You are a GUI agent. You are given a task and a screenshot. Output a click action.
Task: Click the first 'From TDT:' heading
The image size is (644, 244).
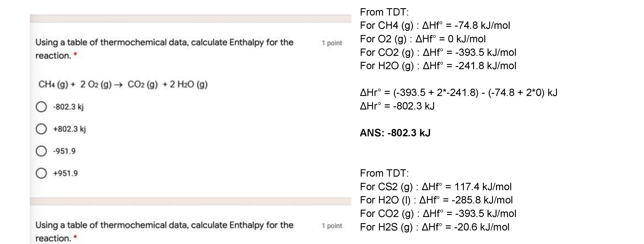pyautogui.click(x=384, y=12)
